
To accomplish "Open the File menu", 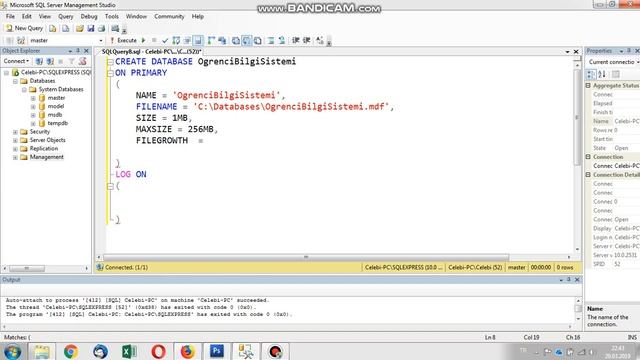I will (x=10, y=16).
